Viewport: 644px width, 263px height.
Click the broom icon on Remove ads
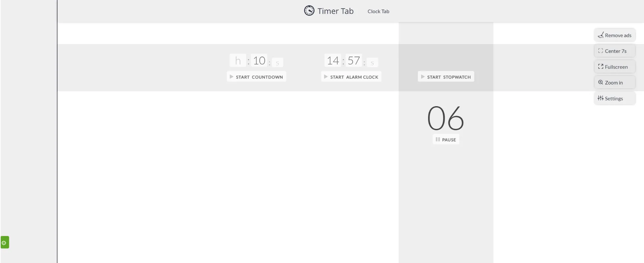[x=601, y=35]
